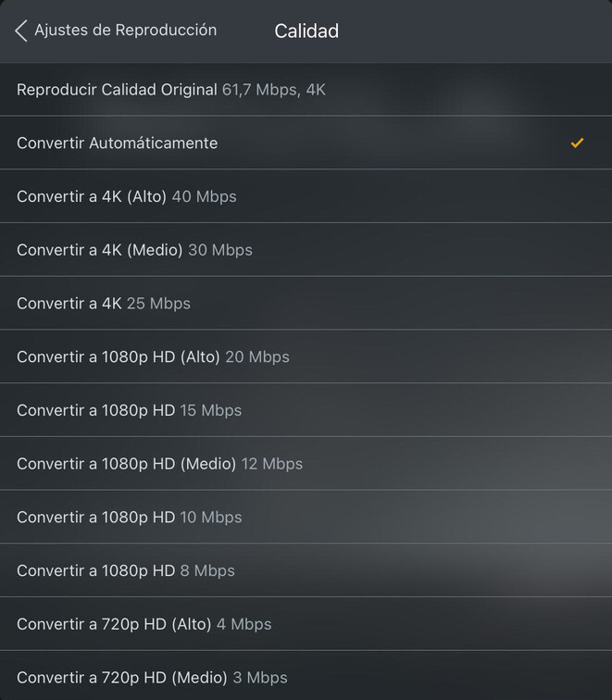
Task: Click the 61,7 Mbps, 4K bitrate label
Action: coord(274,90)
